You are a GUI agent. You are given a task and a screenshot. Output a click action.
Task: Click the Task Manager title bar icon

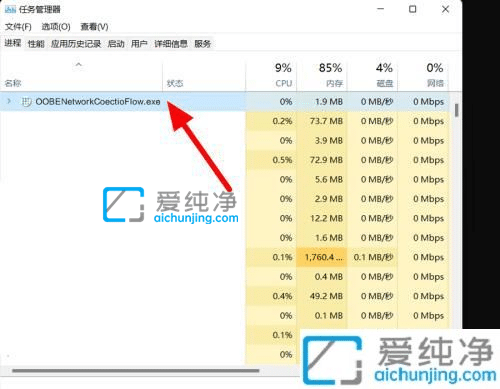click(x=10, y=9)
